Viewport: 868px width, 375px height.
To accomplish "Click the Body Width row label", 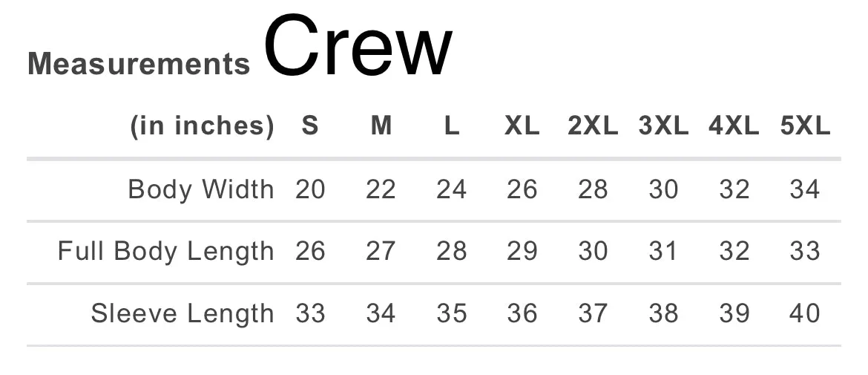I will (201, 189).
